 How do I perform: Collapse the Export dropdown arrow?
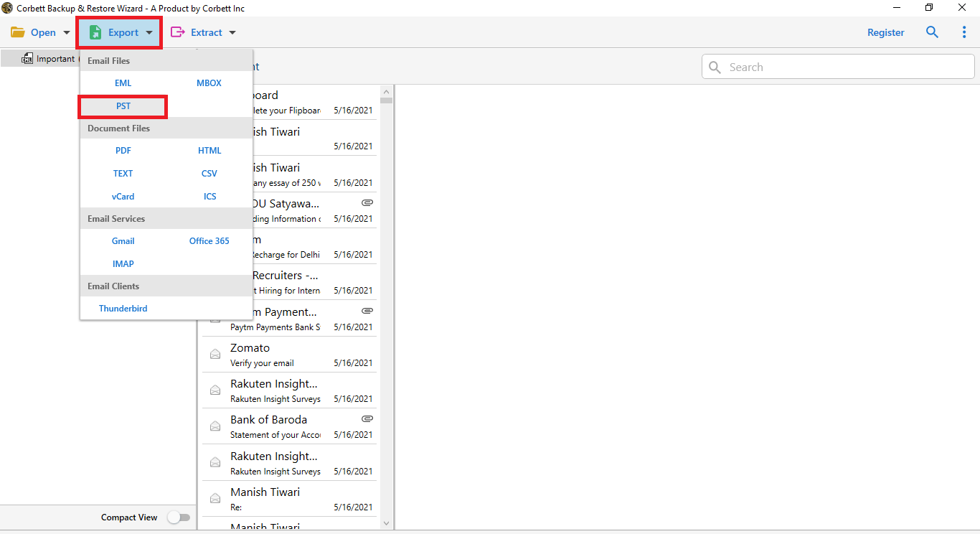click(x=149, y=32)
